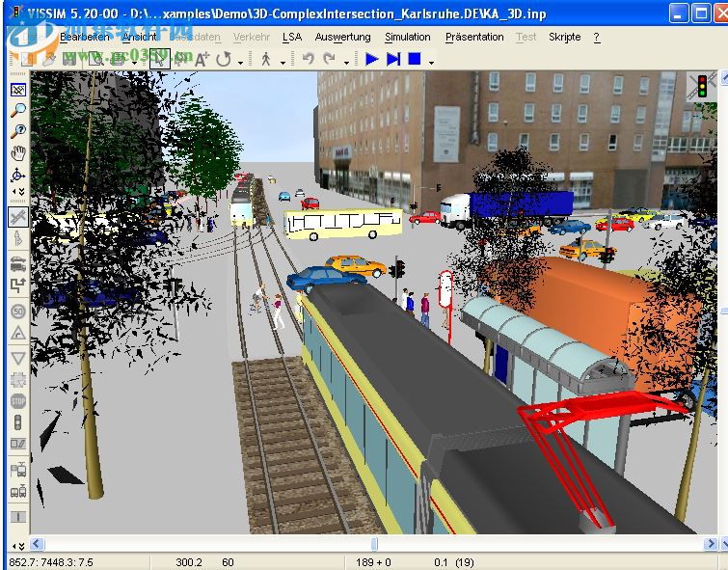Expand upper left toolbar overflow chevron
728x570 pixels.
18,191
